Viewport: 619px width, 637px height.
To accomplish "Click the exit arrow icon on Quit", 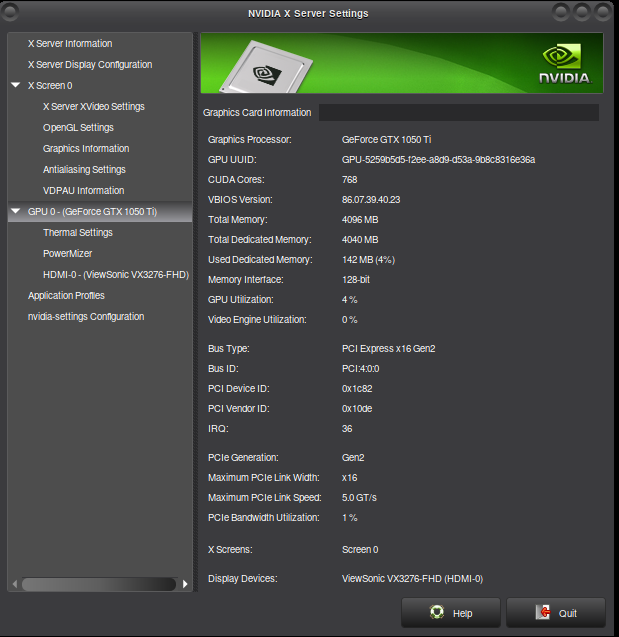I will tap(543, 612).
